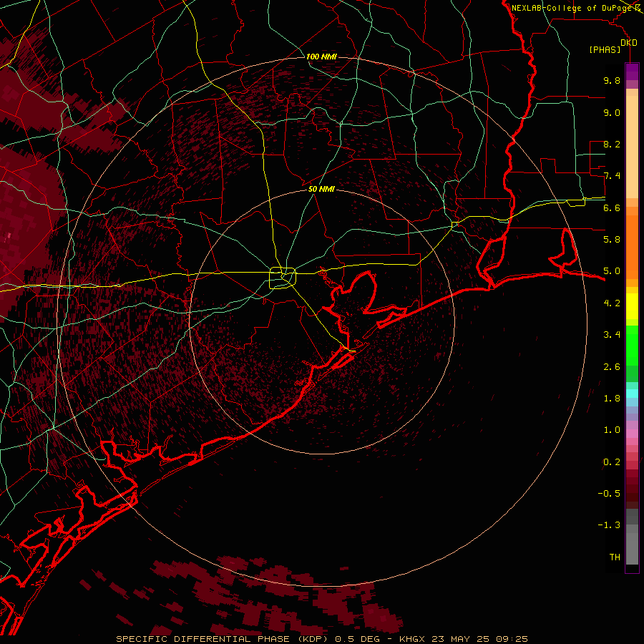Click the 5.8 value on the legend
Screen dimensions: 644x644
pyautogui.click(x=612, y=240)
